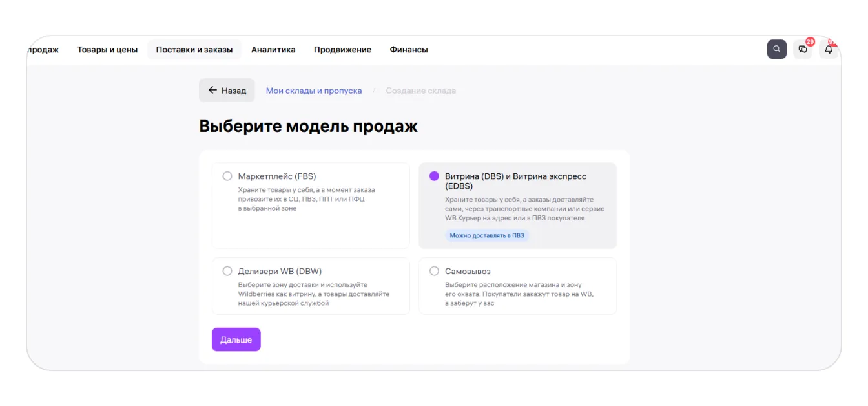Image resolution: width=868 pixels, height=406 pixels.
Task: Go back with the Назад button
Action: click(227, 91)
